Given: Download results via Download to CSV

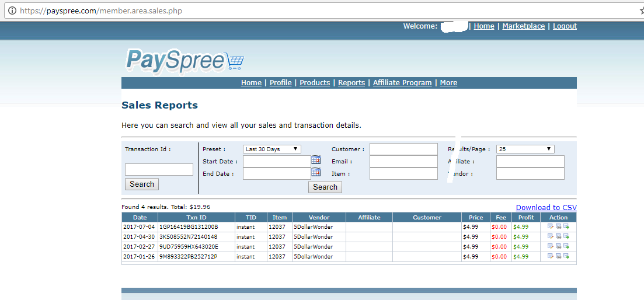Looking at the screenshot, I should point(546,208).
